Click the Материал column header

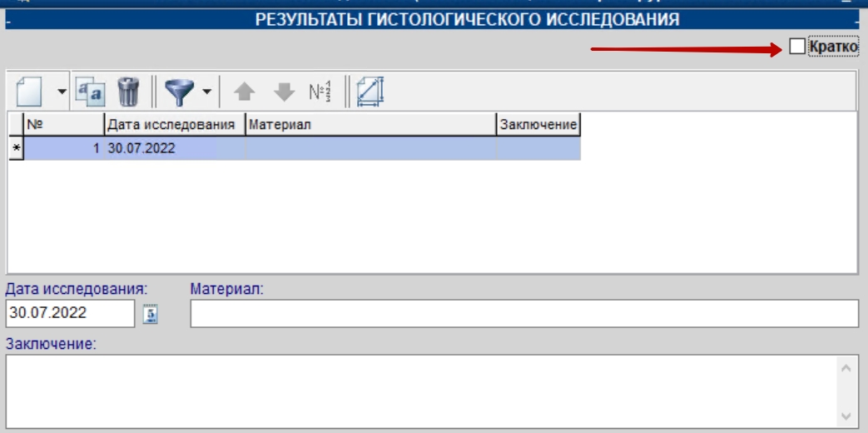tap(371, 125)
